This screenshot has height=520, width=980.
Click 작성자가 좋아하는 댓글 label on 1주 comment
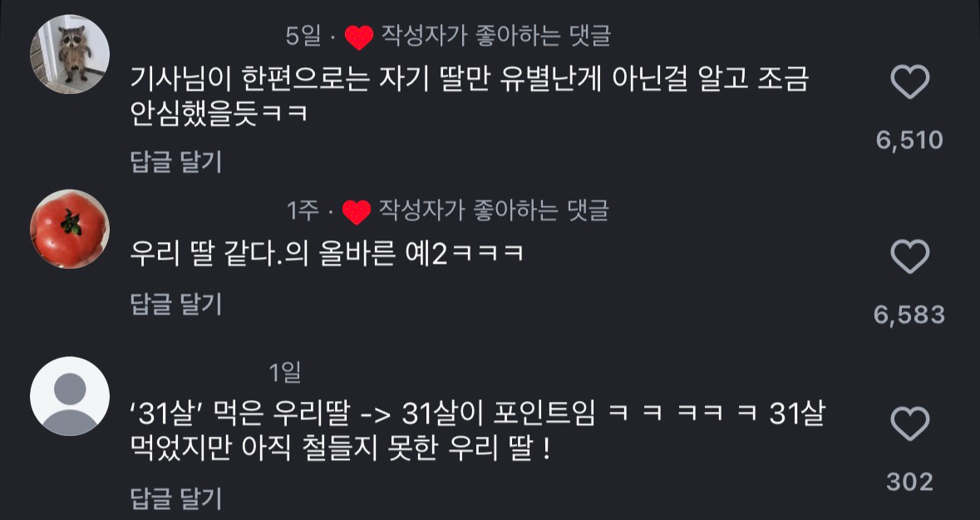494,210
